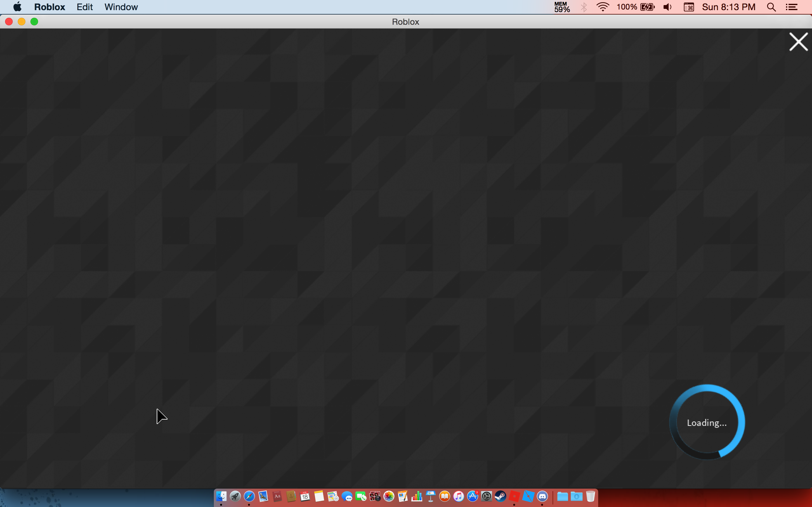Launch Steam from the Dock

[x=500, y=496]
